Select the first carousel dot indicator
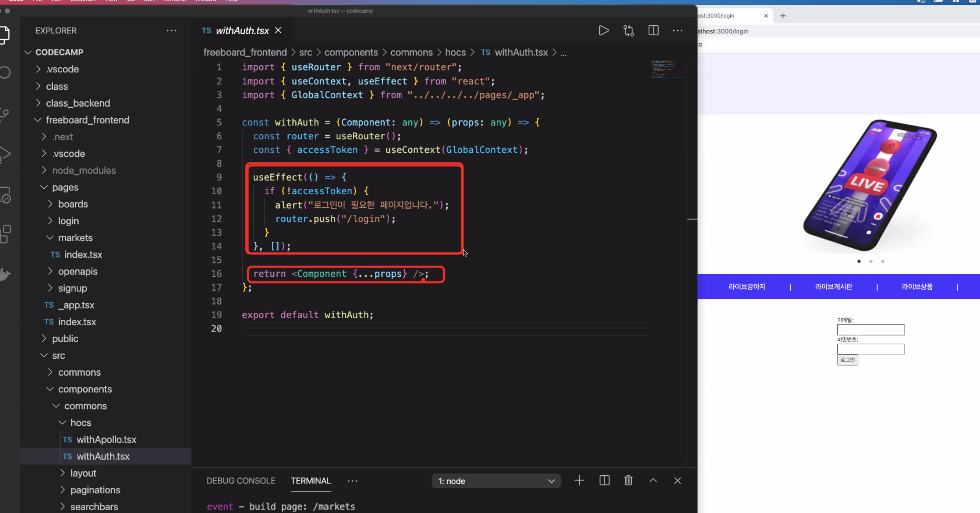 coord(859,261)
